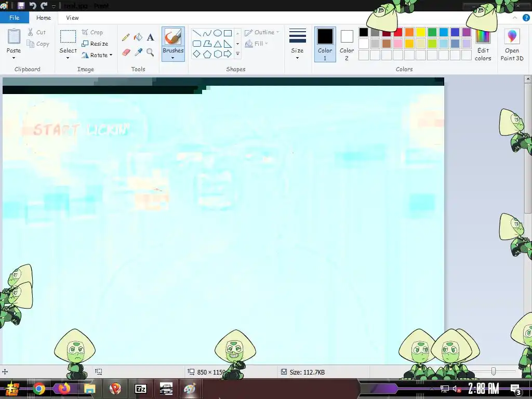
Task: Open the notification center icon
Action: pos(516,389)
